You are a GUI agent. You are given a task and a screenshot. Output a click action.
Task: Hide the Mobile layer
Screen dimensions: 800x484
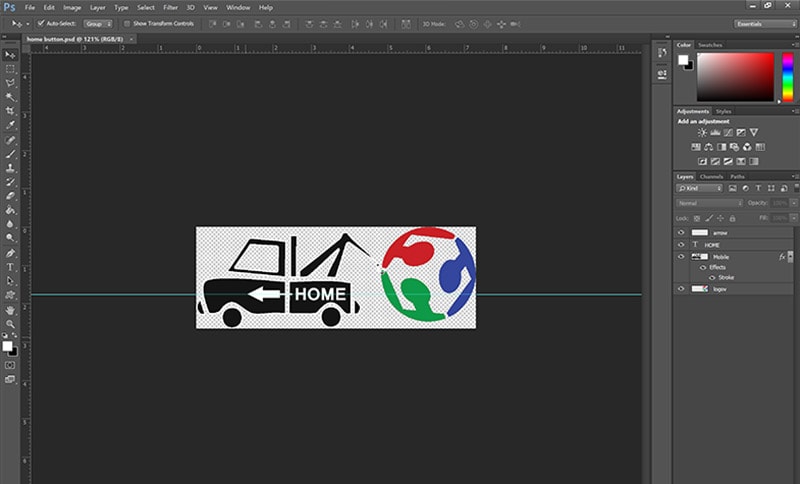(681, 257)
